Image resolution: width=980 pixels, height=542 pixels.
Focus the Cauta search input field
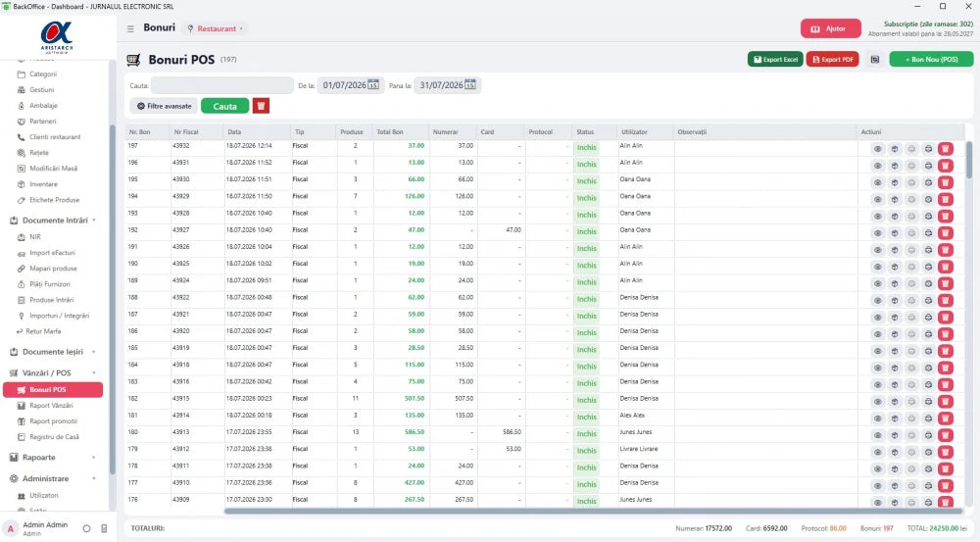pyautogui.click(x=221, y=85)
